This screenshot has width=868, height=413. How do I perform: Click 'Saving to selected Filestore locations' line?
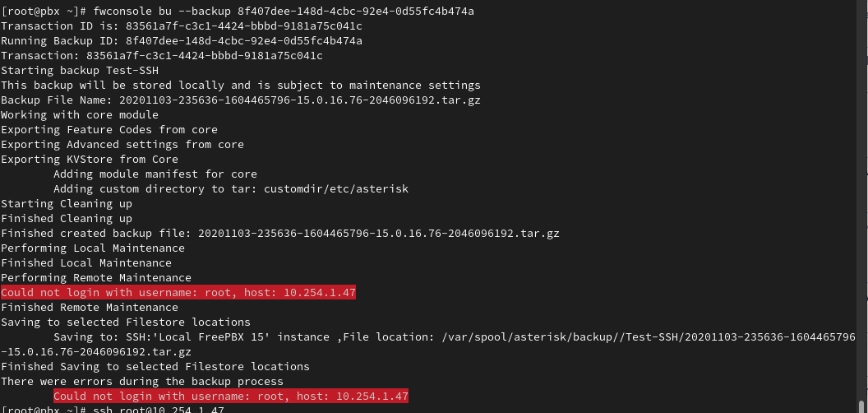(125, 322)
